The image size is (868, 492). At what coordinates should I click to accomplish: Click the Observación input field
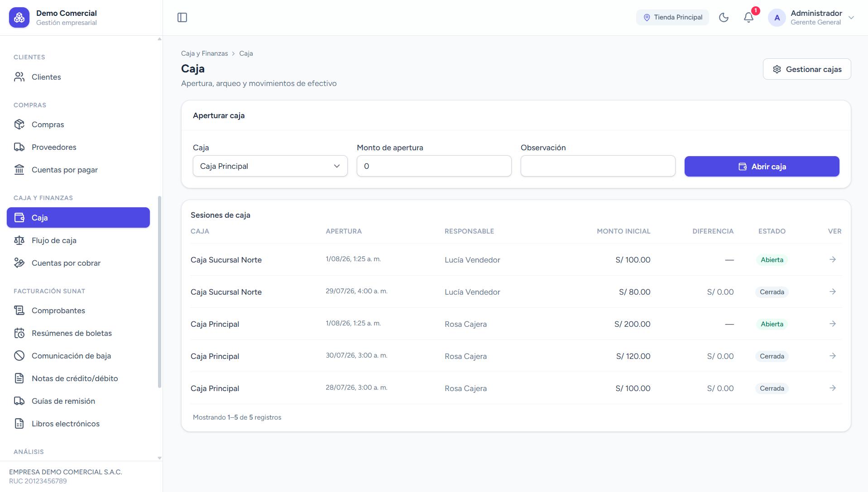click(x=598, y=166)
